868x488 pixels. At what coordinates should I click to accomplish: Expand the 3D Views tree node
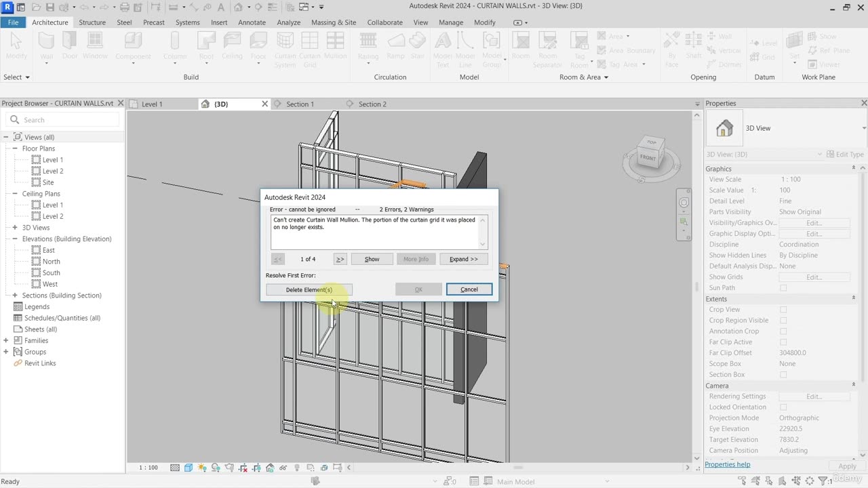pyautogui.click(x=15, y=228)
